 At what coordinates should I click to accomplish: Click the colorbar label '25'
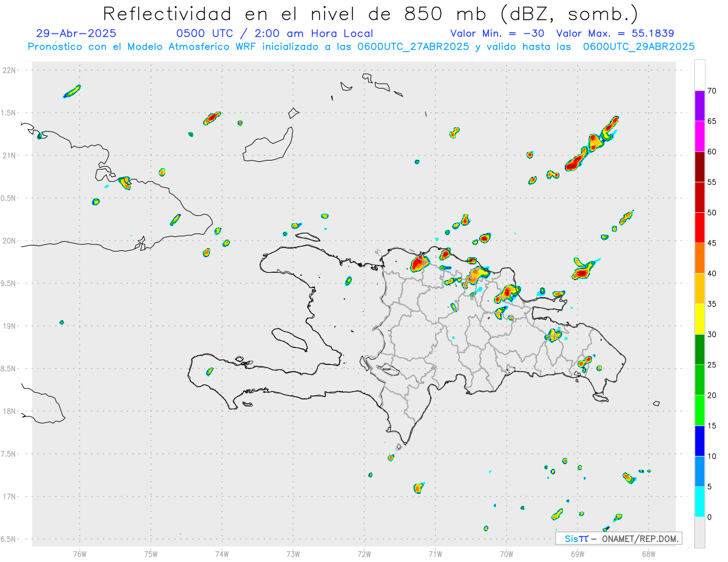pos(712,365)
